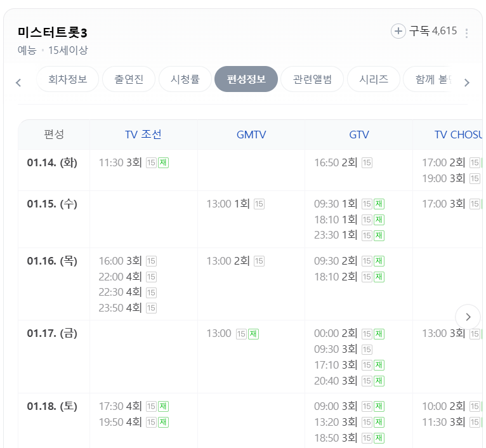Click green 재 badge on GMTV 01.17 13:00
486x448 pixels.
coord(253,334)
